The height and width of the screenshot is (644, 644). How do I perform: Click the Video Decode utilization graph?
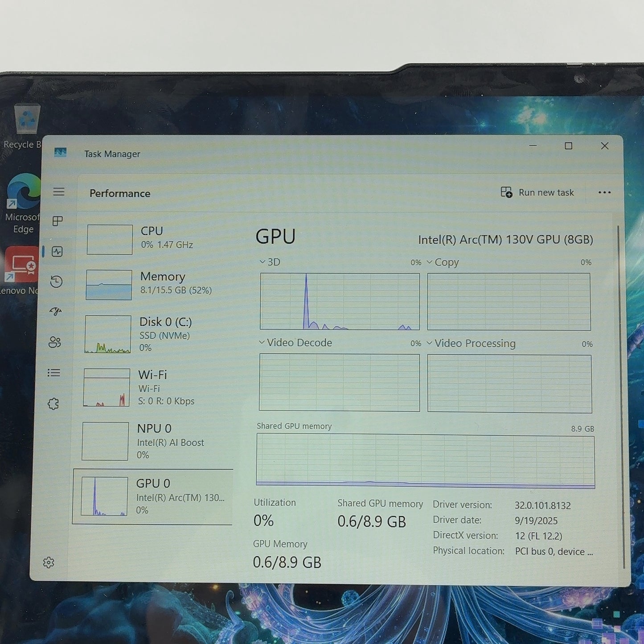[339, 382]
